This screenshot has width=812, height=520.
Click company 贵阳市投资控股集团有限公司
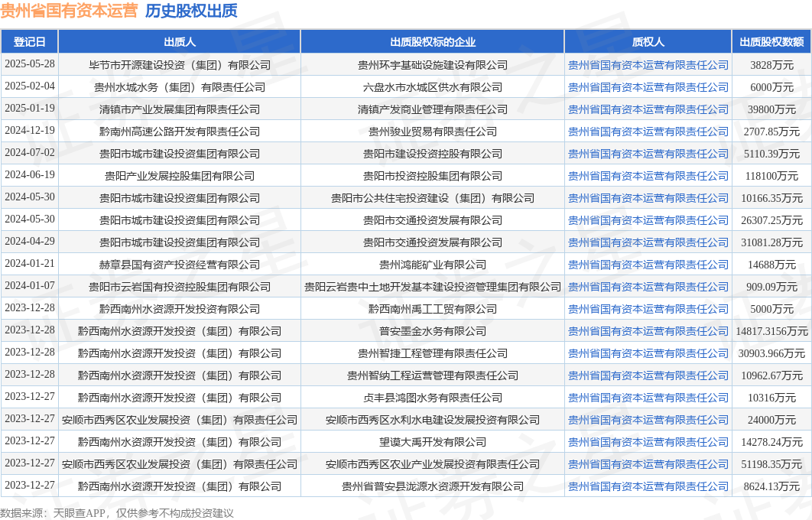click(x=433, y=176)
